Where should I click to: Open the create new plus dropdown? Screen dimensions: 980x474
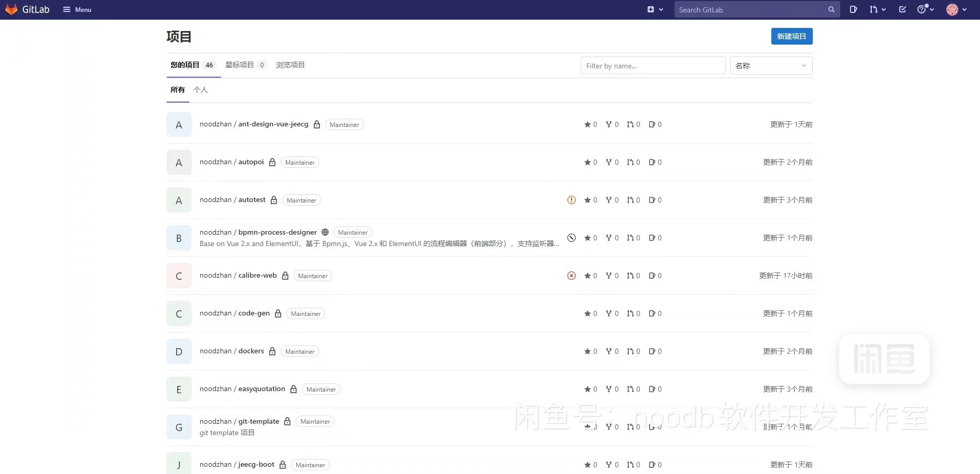tap(655, 9)
